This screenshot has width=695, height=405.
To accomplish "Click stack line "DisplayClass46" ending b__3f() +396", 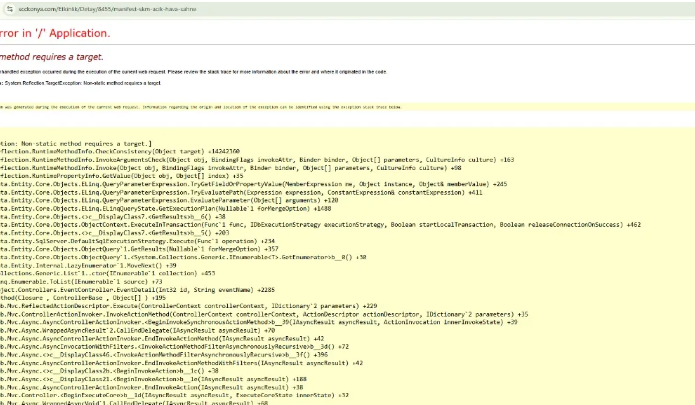I will pyautogui.click(x=164, y=354).
